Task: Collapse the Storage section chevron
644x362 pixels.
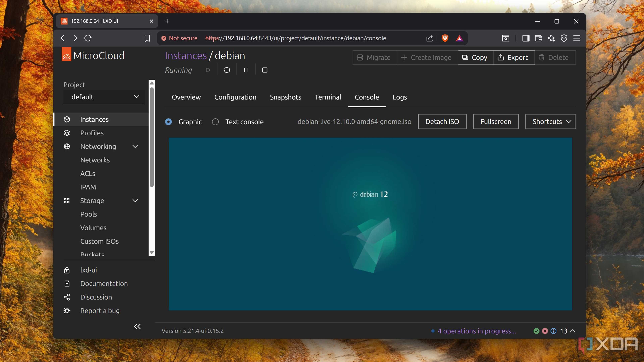Action: [135, 201]
